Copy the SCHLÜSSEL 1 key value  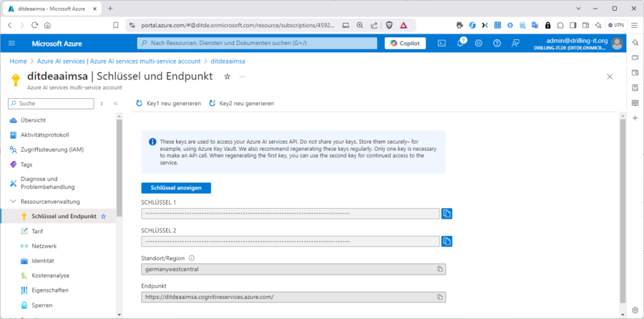pos(447,213)
